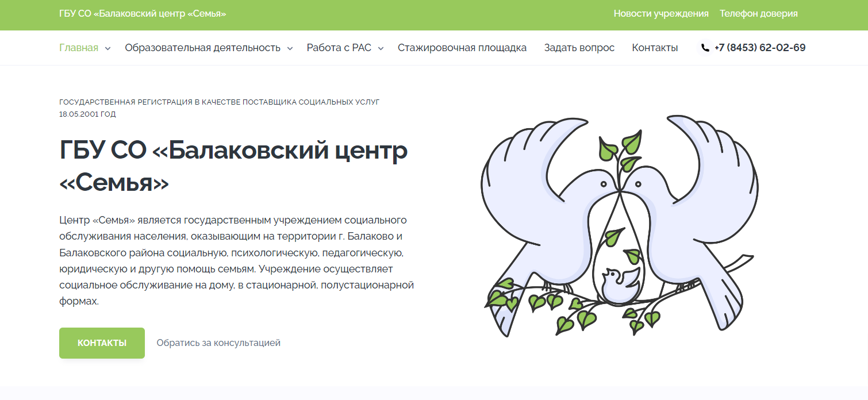This screenshot has height=400, width=868.
Task: Call the number +7 (8453) 62-02-69
Action: (759, 48)
